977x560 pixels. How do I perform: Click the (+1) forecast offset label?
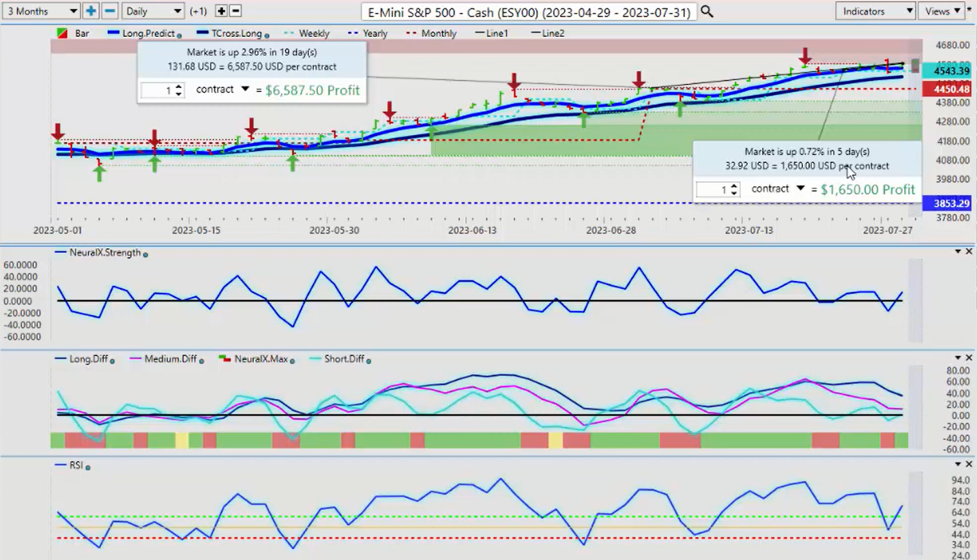(199, 11)
